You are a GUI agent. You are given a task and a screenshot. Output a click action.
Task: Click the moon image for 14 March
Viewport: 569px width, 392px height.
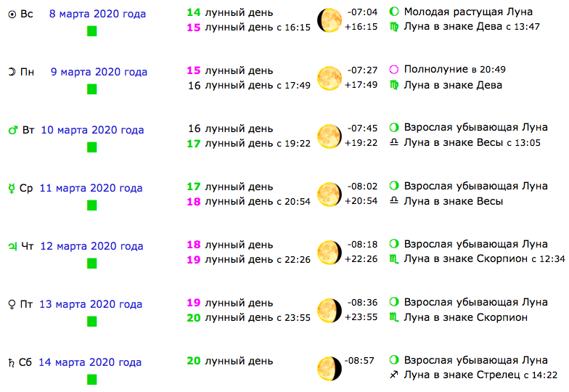(329, 368)
